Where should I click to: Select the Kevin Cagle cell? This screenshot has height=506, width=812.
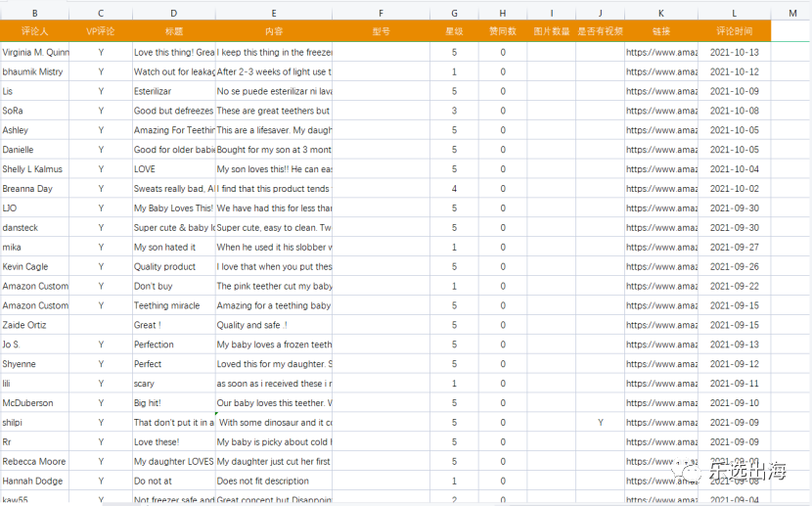34,266
